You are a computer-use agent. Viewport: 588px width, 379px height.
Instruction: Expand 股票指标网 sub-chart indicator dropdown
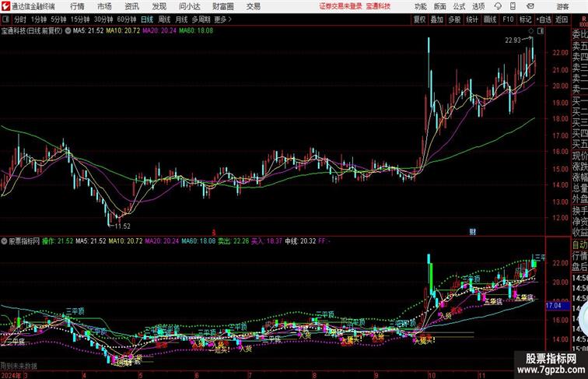(x=4, y=241)
